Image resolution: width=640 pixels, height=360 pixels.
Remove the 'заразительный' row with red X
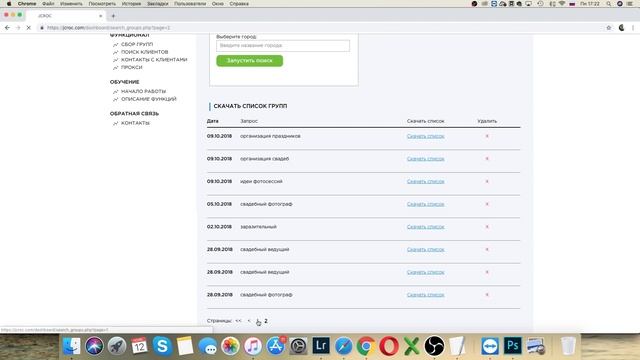coord(487,227)
